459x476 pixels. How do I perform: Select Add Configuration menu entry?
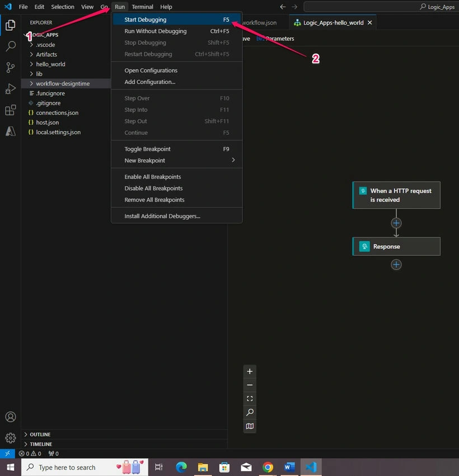pyautogui.click(x=176, y=82)
